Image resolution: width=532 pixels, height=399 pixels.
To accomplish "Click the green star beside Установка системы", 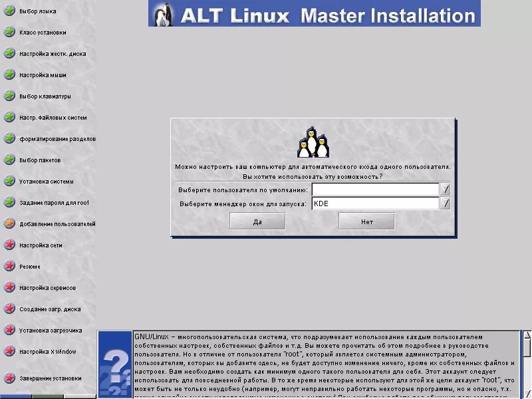I will pos(9,181).
